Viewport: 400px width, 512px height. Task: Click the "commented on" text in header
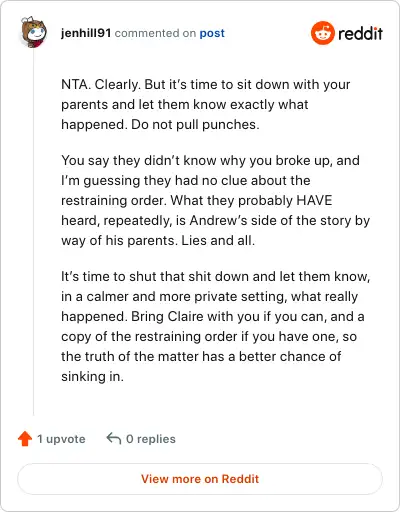[x=155, y=33]
